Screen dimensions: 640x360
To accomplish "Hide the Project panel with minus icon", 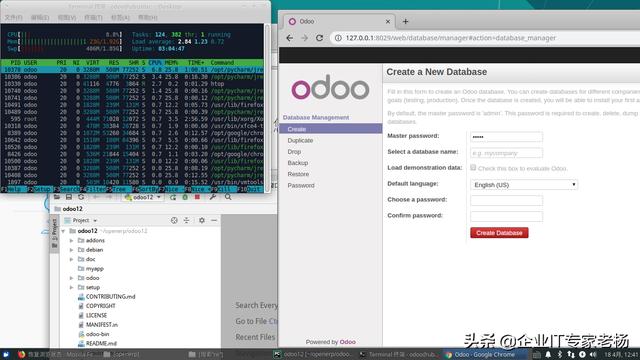I will point(214,220).
